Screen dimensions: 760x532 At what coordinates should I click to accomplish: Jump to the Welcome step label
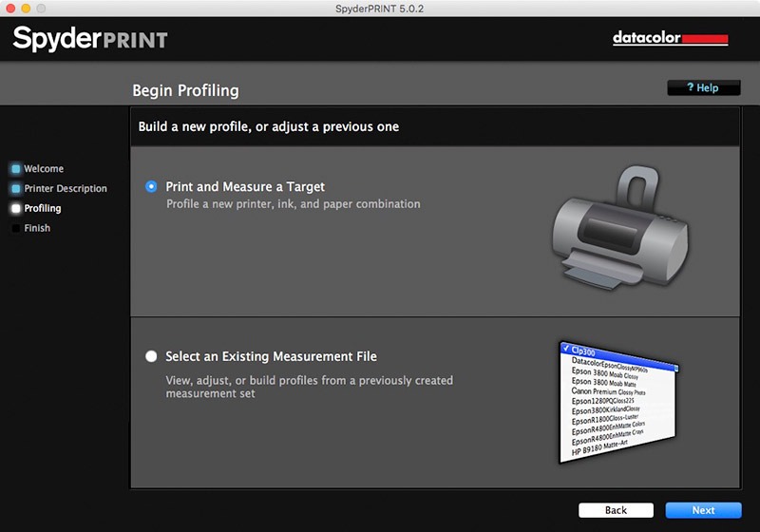44,169
